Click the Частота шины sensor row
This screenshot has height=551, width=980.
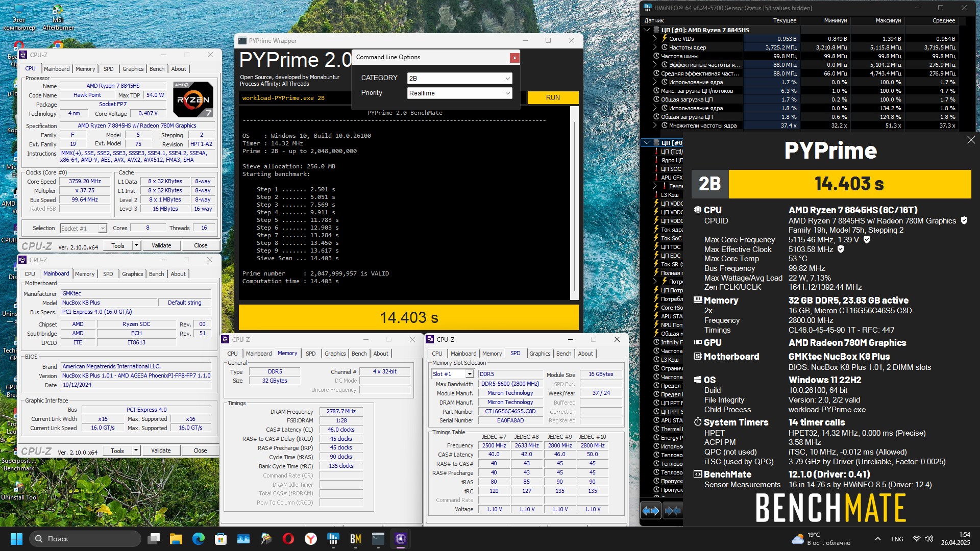pyautogui.click(x=800, y=56)
